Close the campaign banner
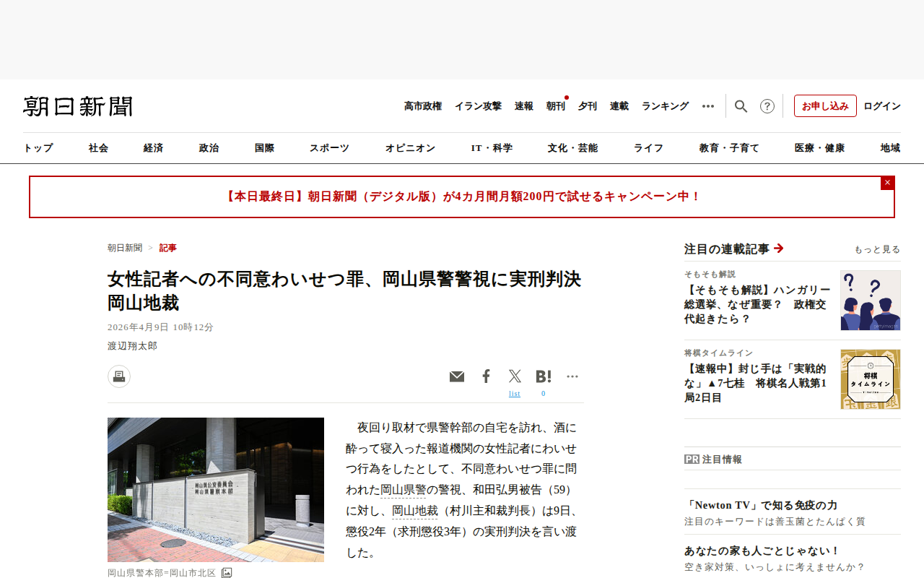 (887, 183)
